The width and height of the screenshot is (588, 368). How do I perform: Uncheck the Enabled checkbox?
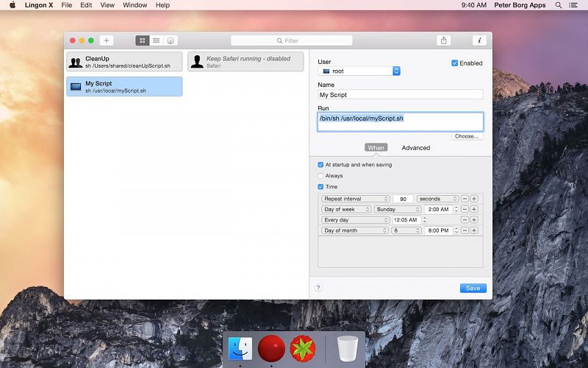[x=455, y=63]
